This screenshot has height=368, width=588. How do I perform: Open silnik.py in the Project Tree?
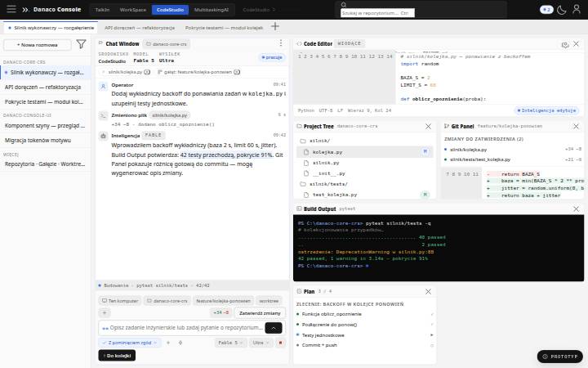pyautogui.click(x=364, y=163)
